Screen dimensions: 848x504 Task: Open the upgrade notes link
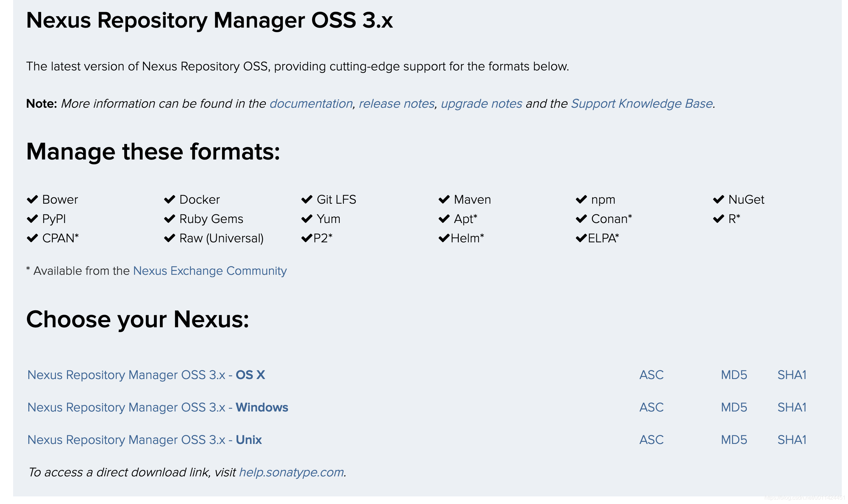(x=481, y=104)
